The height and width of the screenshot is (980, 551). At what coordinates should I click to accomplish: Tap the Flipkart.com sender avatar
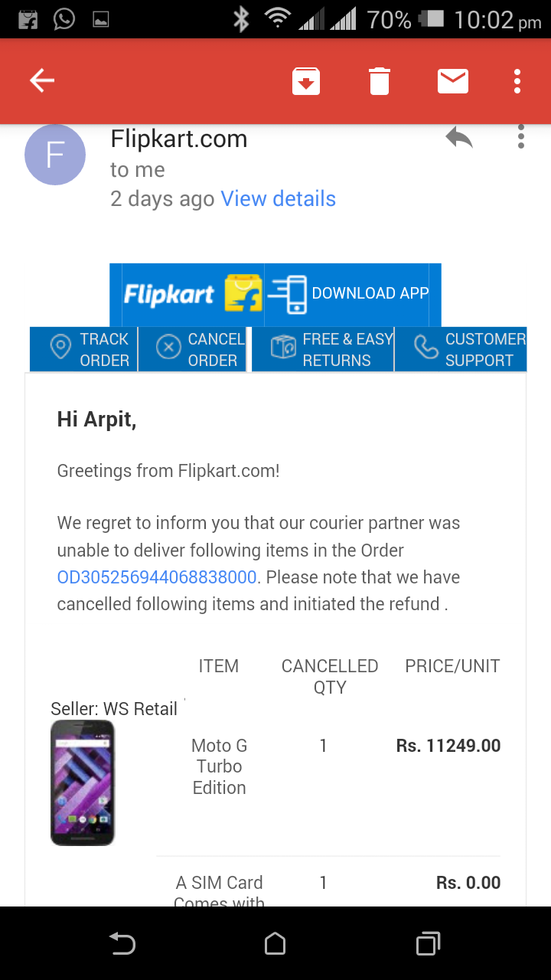click(x=55, y=155)
